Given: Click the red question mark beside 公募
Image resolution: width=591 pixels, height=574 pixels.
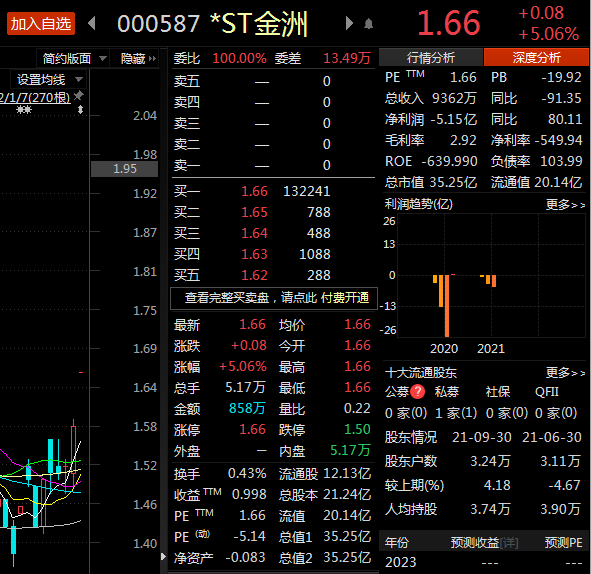Looking at the screenshot, I should click(x=417, y=392).
